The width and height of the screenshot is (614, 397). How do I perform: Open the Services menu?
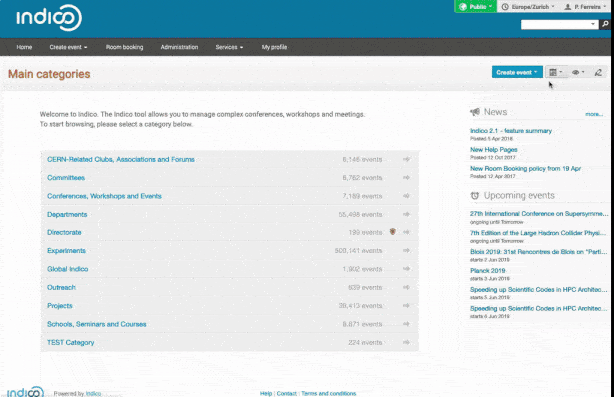(229, 47)
